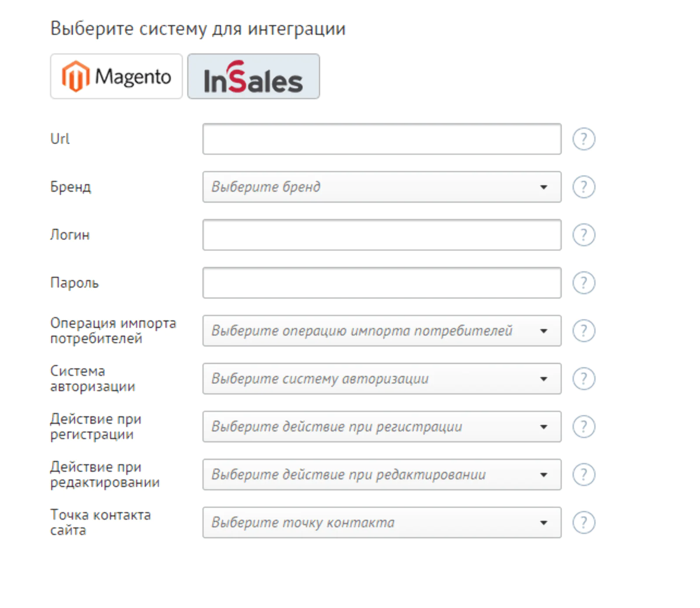Viewport: 700px width, 608px height.
Task: Open Выберите операцию импорта потребителей dropdown
Action: click(x=382, y=331)
